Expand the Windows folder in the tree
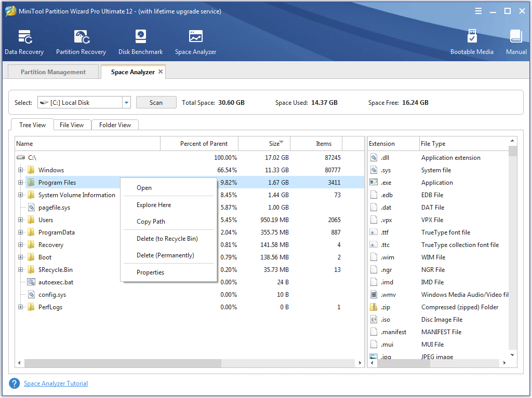 [x=20, y=170]
